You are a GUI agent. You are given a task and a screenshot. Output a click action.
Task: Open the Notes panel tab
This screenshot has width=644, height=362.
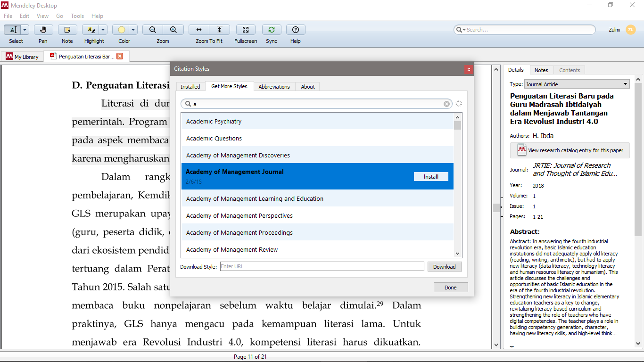[x=541, y=70]
